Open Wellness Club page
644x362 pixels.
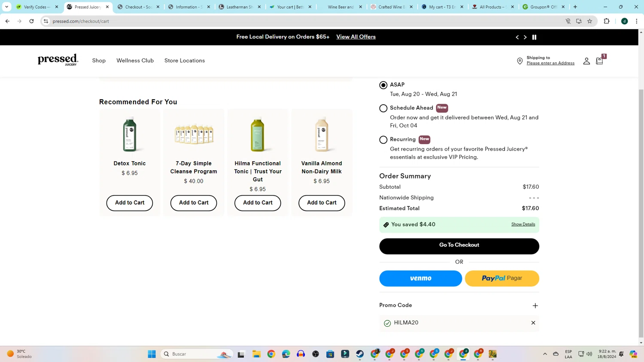click(135, 60)
